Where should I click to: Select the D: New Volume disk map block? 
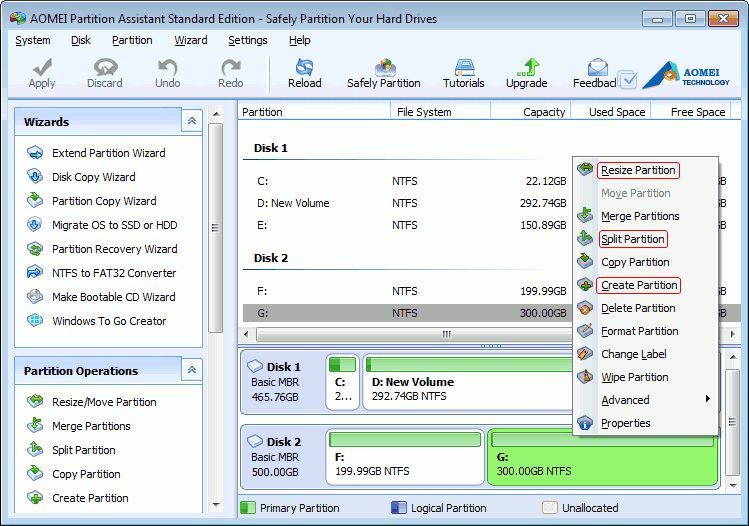pos(467,382)
